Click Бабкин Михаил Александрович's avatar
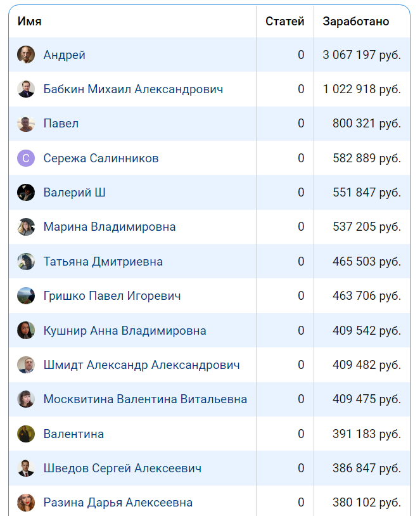This screenshot has width=420, height=516. (x=26, y=89)
